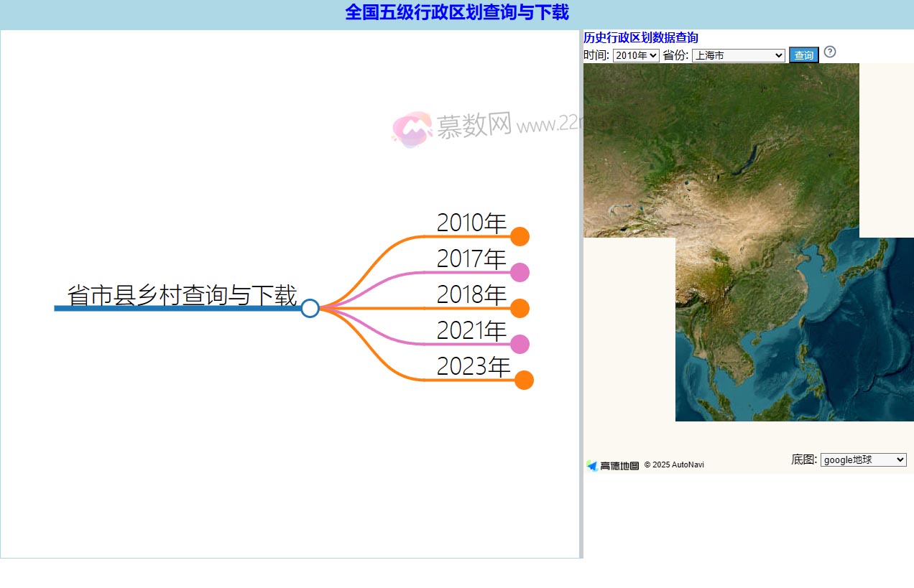Screen dimensions: 914x588
Task: Click the pink endpoint dot of 2017年 branch
Action: [520, 272]
